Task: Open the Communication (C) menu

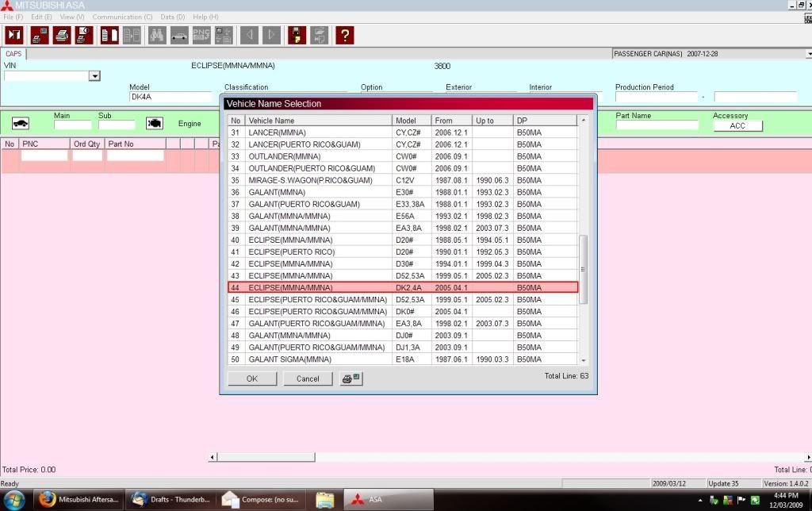Action: click(122, 17)
